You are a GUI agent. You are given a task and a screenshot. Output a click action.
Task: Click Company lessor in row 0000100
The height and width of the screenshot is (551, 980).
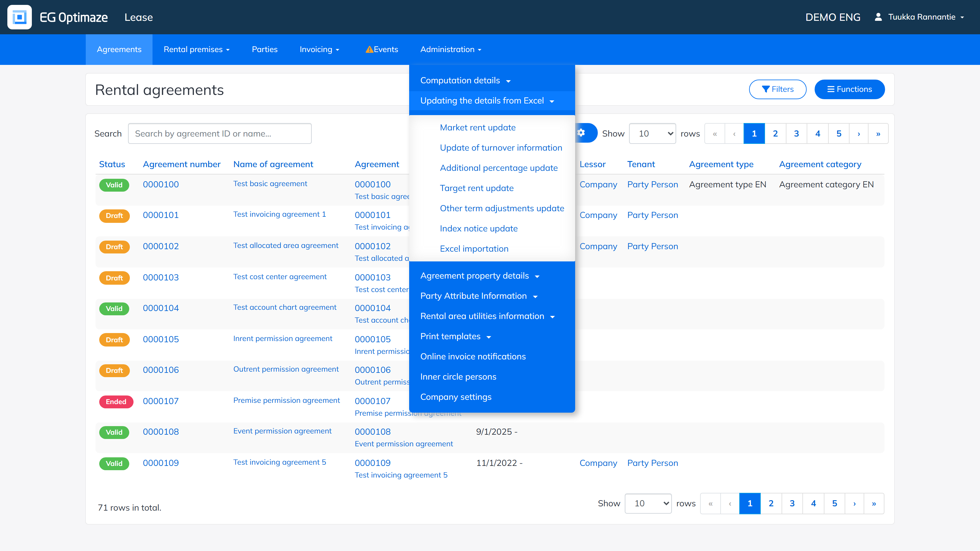(598, 184)
